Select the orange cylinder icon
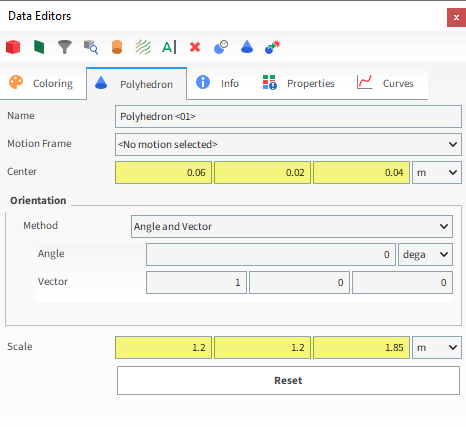The height and width of the screenshot is (427, 466). coord(117,47)
